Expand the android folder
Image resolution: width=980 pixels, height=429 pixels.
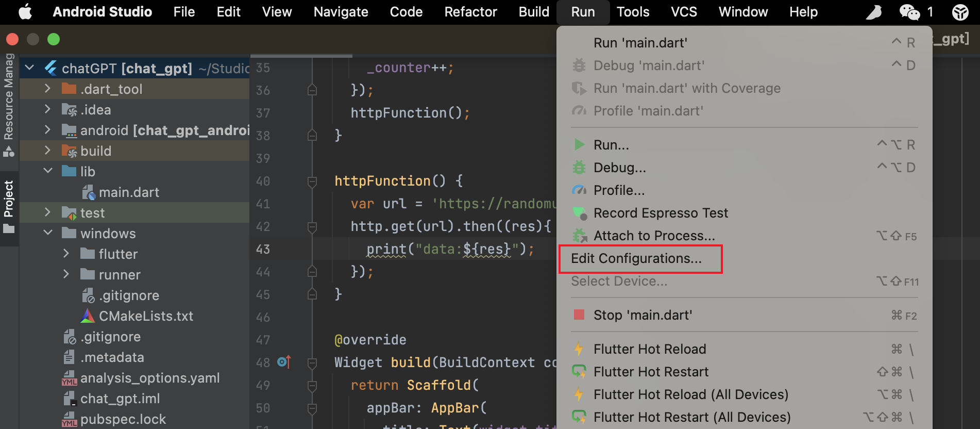tap(47, 129)
